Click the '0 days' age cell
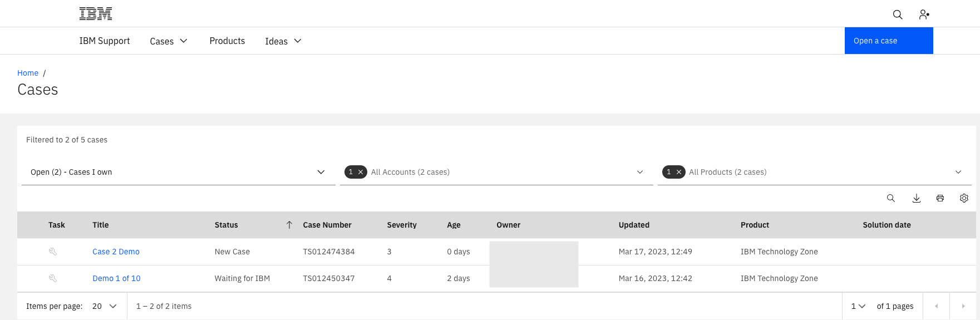The width and height of the screenshot is (980, 320). click(x=459, y=252)
